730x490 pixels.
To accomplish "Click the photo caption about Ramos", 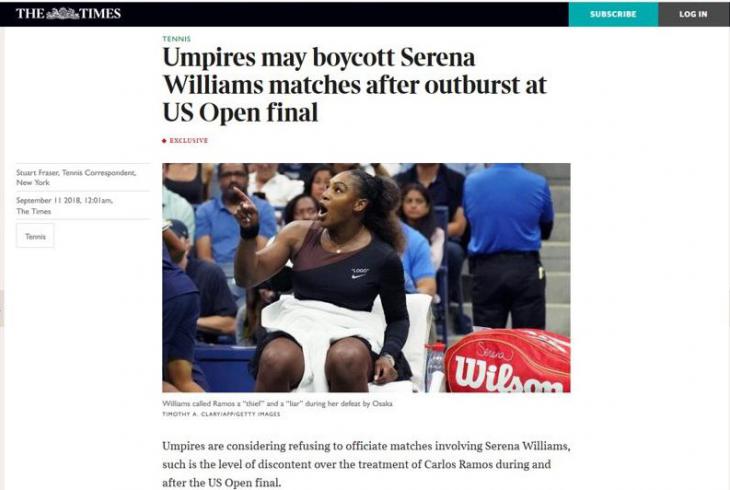I will coord(277,403).
